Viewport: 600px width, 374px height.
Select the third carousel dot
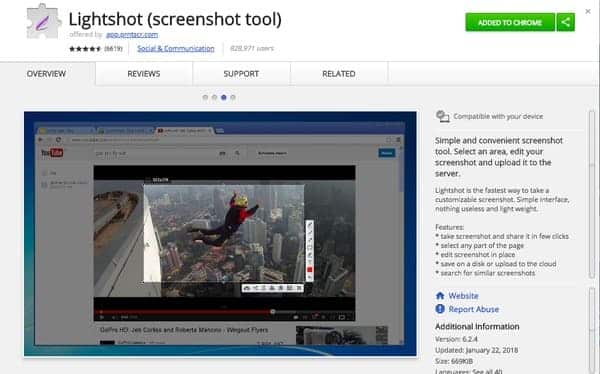point(223,97)
